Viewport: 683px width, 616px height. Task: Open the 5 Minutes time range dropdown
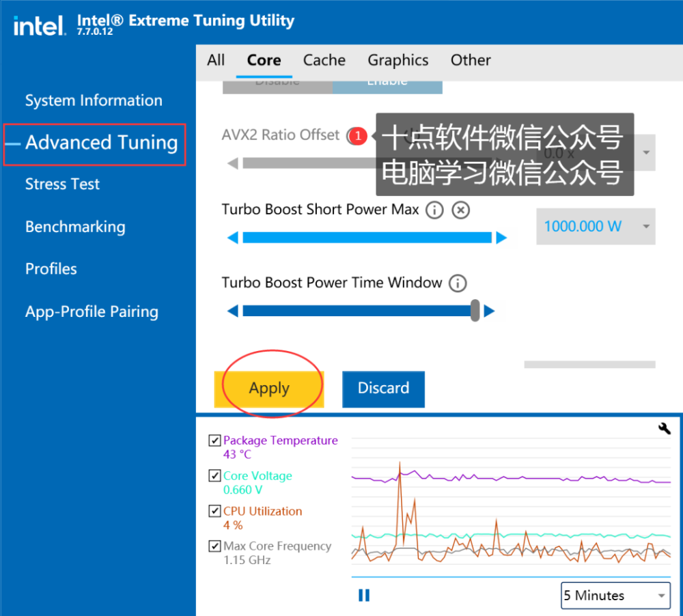(615, 596)
